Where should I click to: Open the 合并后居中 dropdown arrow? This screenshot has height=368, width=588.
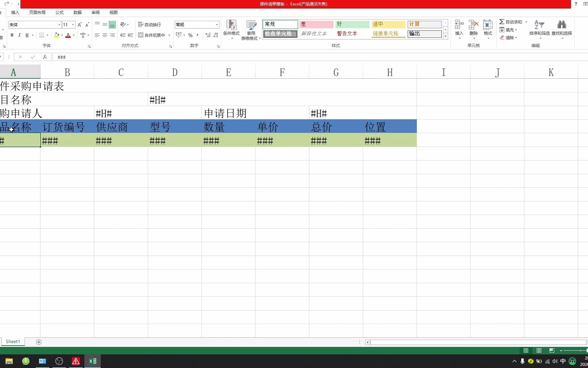[169, 35]
